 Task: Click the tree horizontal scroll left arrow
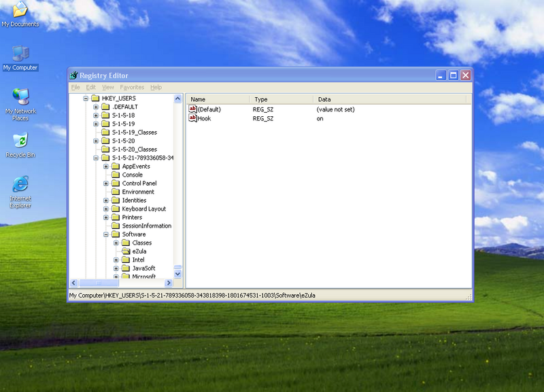74,283
